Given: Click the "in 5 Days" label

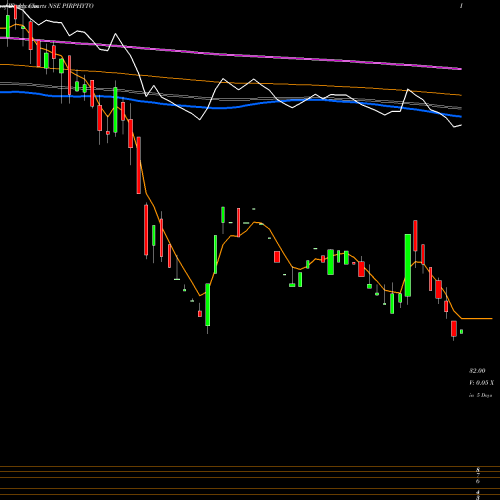Looking at the screenshot, I should [481, 395].
